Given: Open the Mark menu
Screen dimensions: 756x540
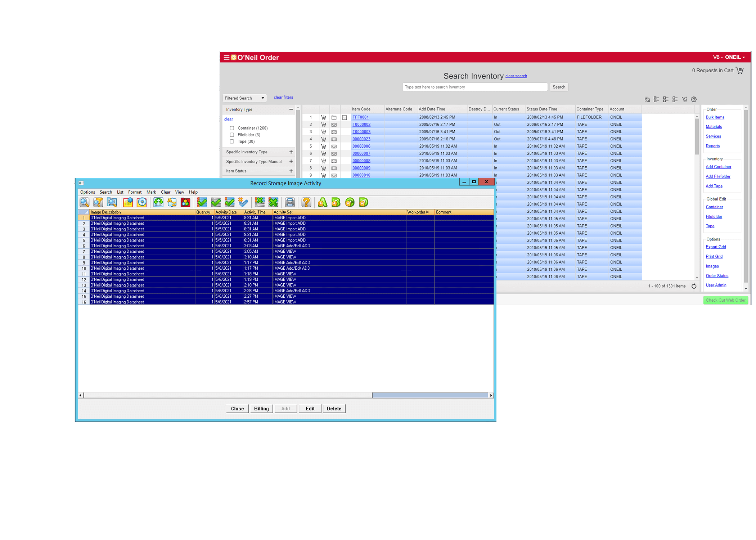Looking at the screenshot, I should [x=151, y=192].
